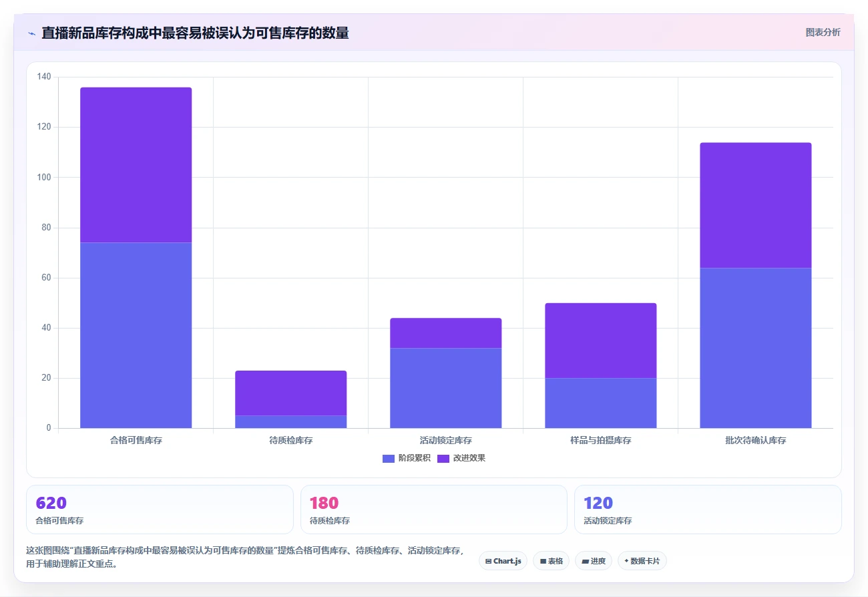Click the purple segment of 活动锁定库存 bar
868x597 pixels.
coord(445,333)
